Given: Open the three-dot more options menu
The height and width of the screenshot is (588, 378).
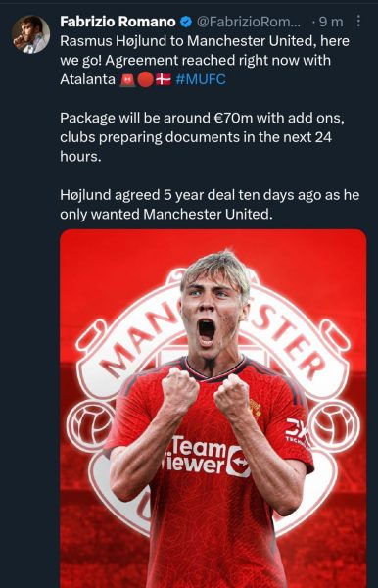Looking at the screenshot, I should tap(358, 21).
